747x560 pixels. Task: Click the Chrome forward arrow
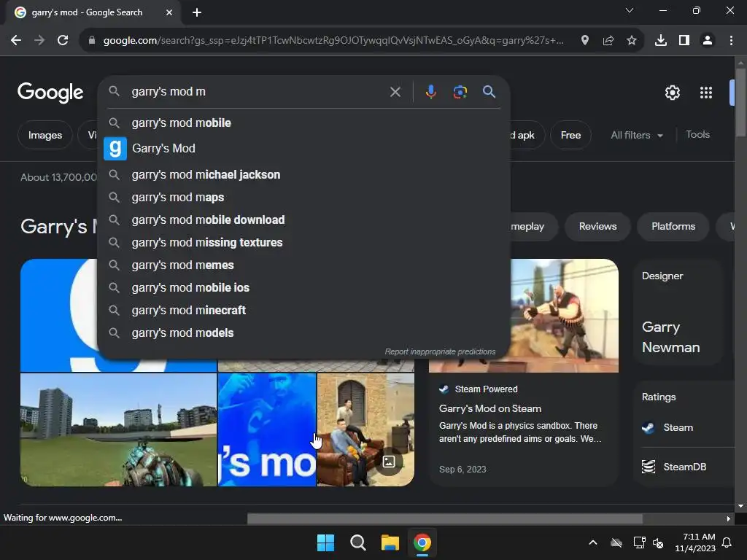tap(39, 41)
